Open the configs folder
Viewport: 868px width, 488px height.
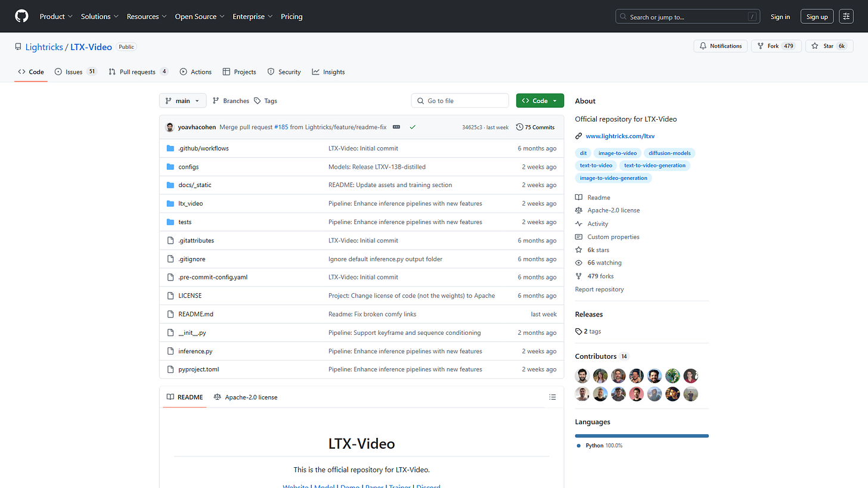[188, 167]
